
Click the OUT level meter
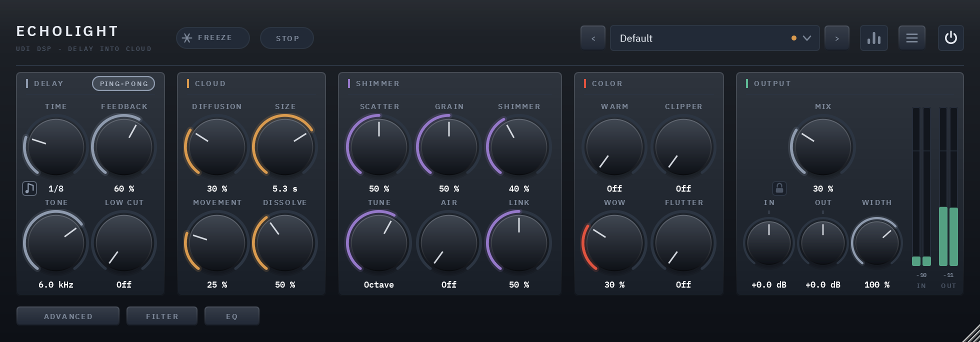[x=948, y=186]
